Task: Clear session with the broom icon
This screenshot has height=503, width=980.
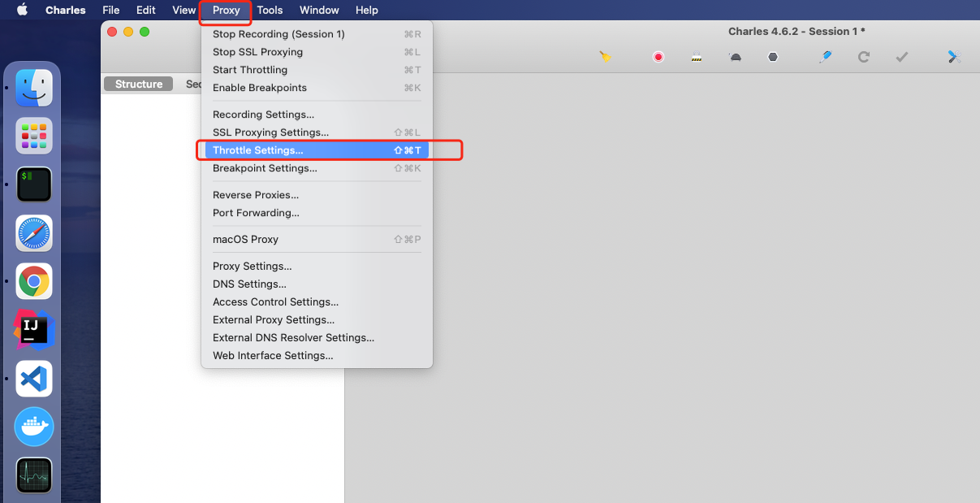Action: 605,57
